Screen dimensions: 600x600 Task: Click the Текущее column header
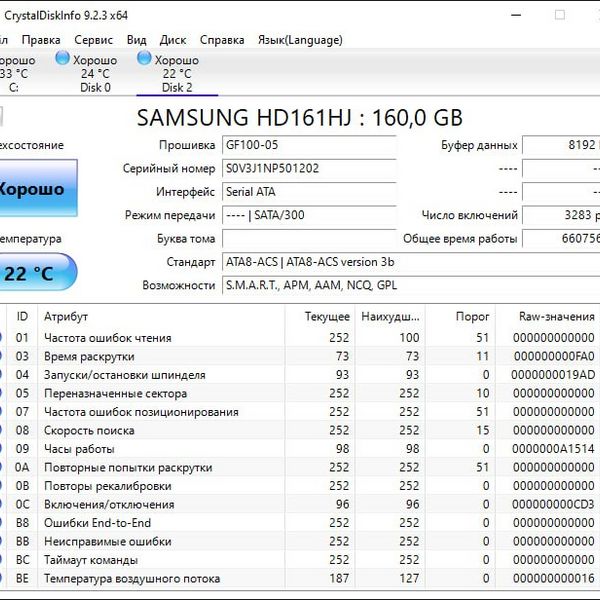[320, 316]
